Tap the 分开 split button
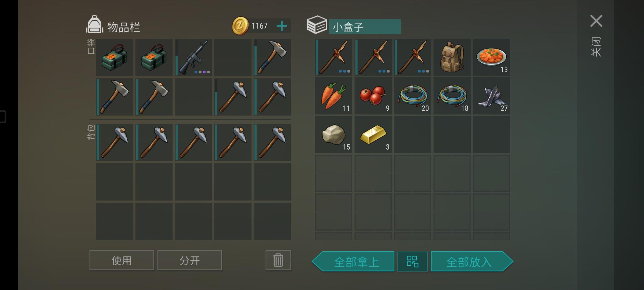Screen dimensions: 644x290 coord(190,260)
